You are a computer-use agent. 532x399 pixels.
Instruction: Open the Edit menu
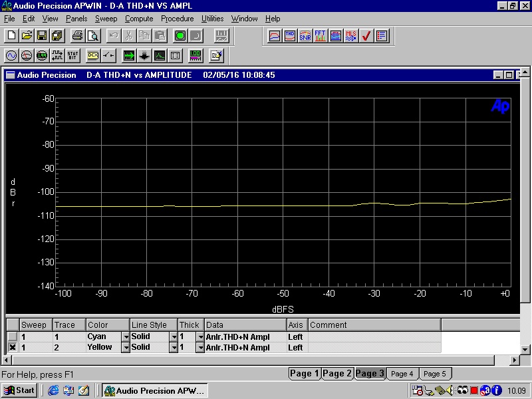pyautogui.click(x=29, y=19)
